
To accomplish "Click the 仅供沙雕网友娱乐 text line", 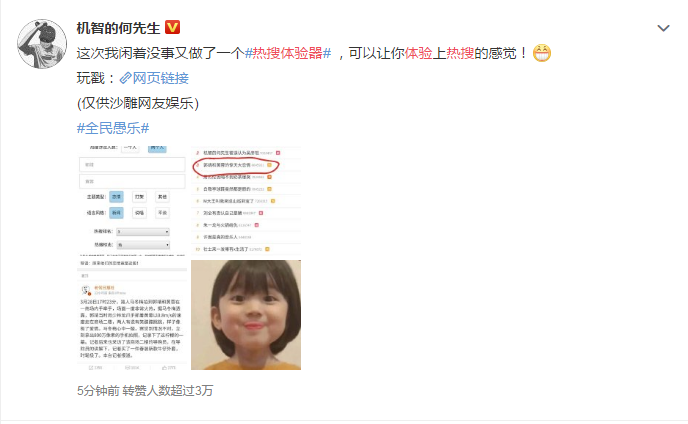I will [138, 103].
